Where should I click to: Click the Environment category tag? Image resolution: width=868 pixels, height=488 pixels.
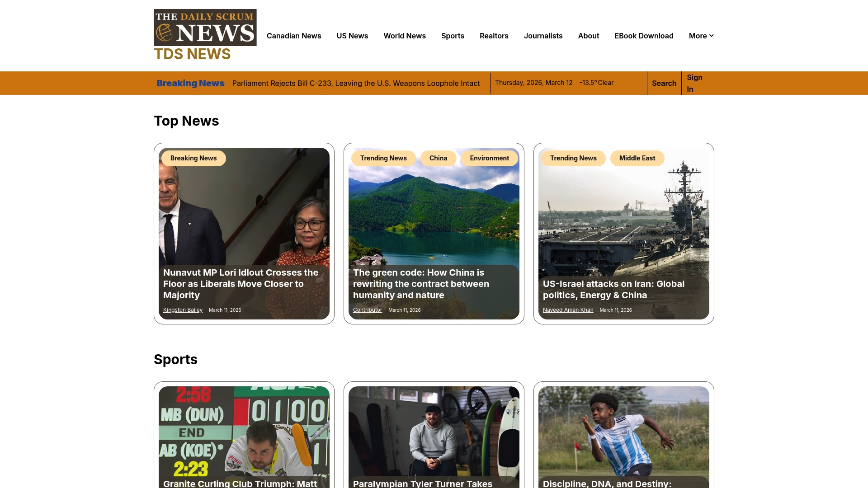coord(489,158)
